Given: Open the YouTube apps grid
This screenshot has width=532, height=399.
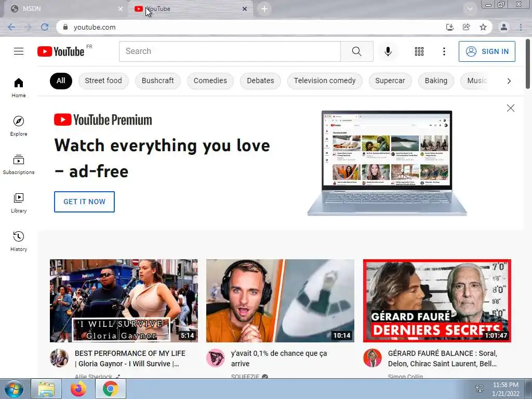Looking at the screenshot, I should (x=419, y=51).
